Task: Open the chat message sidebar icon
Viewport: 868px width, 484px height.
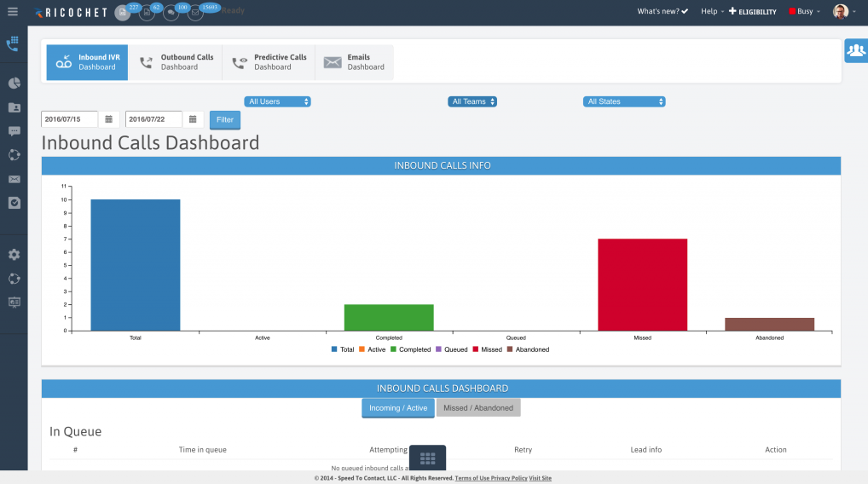Action: 14,131
